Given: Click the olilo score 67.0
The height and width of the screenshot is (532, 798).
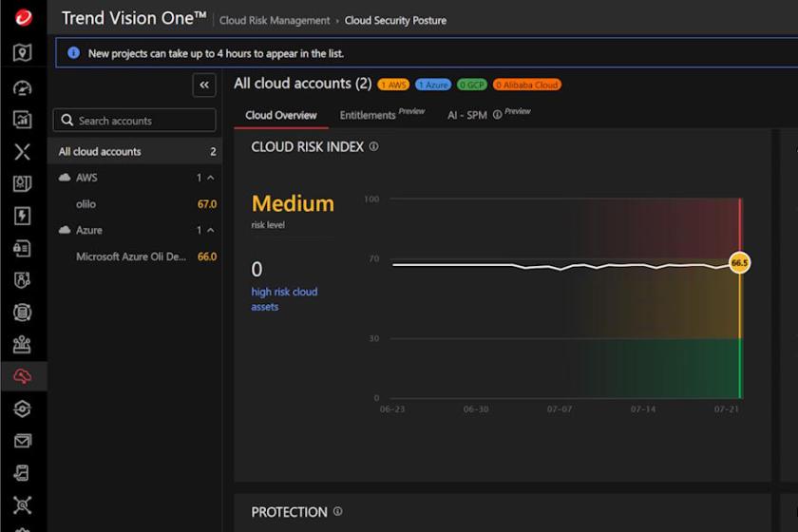Looking at the screenshot, I should coord(207,204).
